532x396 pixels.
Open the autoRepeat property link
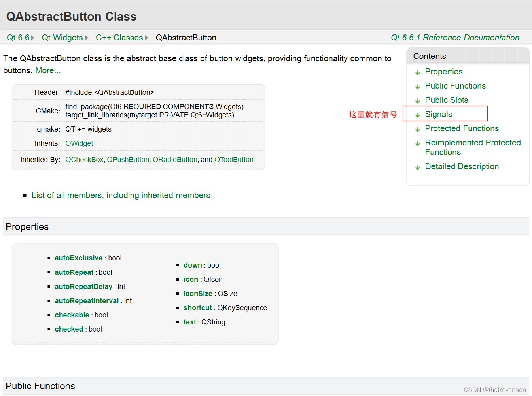point(74,272)
